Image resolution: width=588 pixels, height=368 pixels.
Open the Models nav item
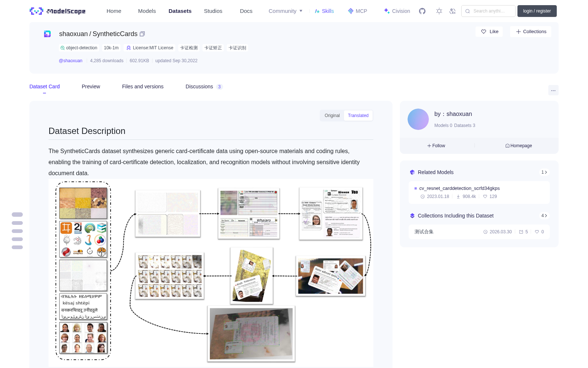[x=147, y=11]
